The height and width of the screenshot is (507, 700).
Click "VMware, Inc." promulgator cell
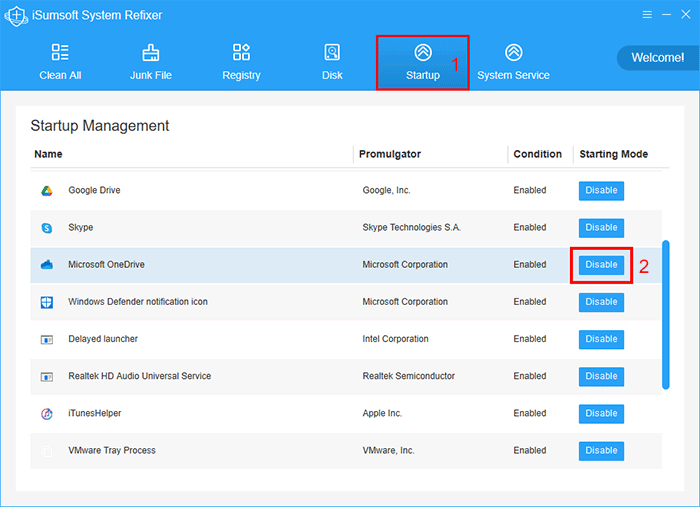tap(388, 450)
